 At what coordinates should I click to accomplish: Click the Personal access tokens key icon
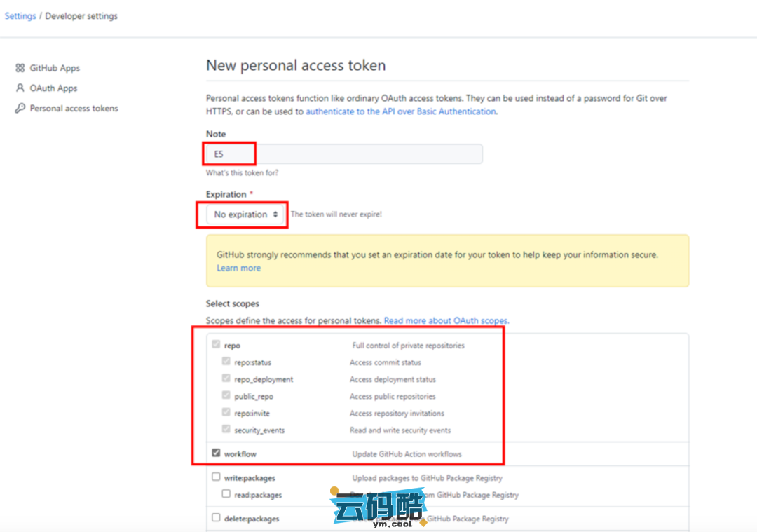pyautogui.click(x=20, y=109)
